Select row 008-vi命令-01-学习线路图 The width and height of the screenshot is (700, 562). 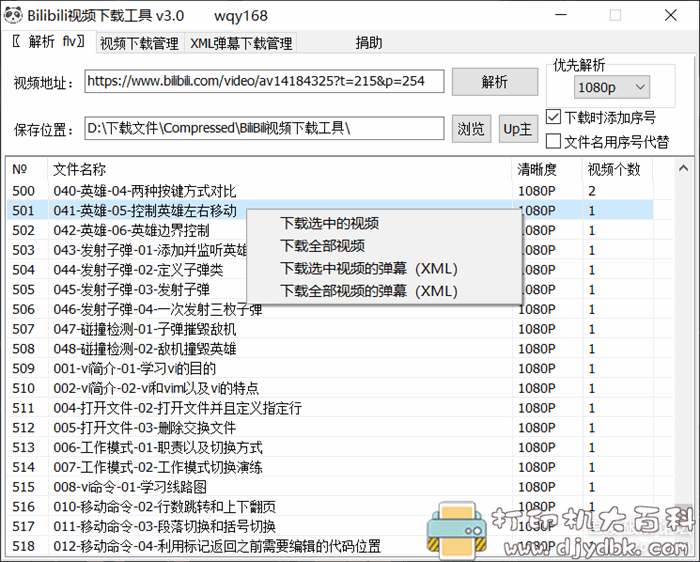point(330,487)
